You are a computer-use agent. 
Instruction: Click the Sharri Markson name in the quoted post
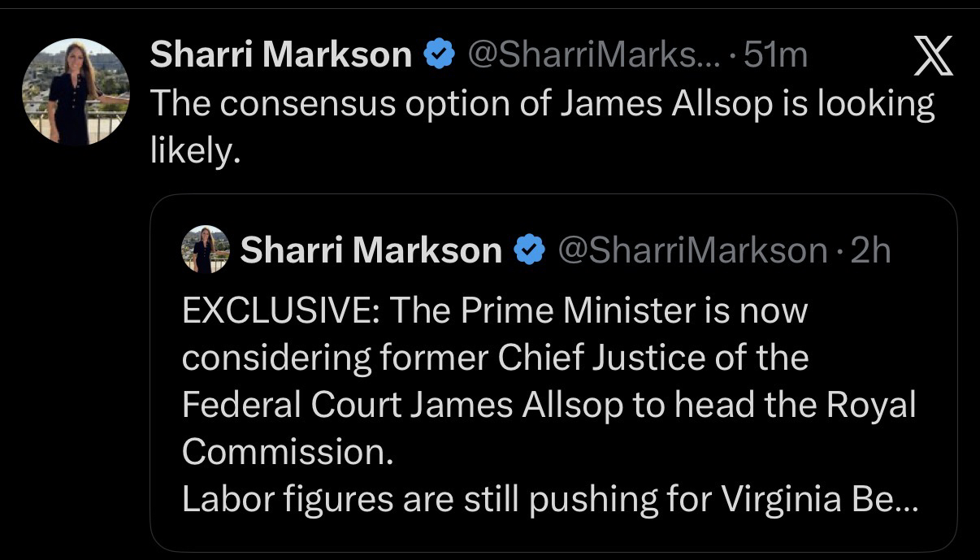pyautogui.click(x=371, y=250)
